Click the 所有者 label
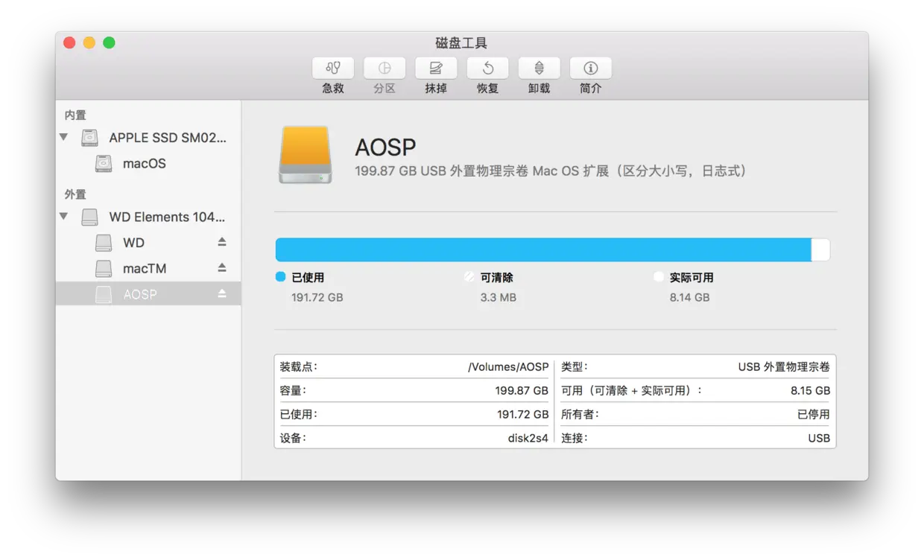Viewport: 924px width, 560px height. click(580, 415)
